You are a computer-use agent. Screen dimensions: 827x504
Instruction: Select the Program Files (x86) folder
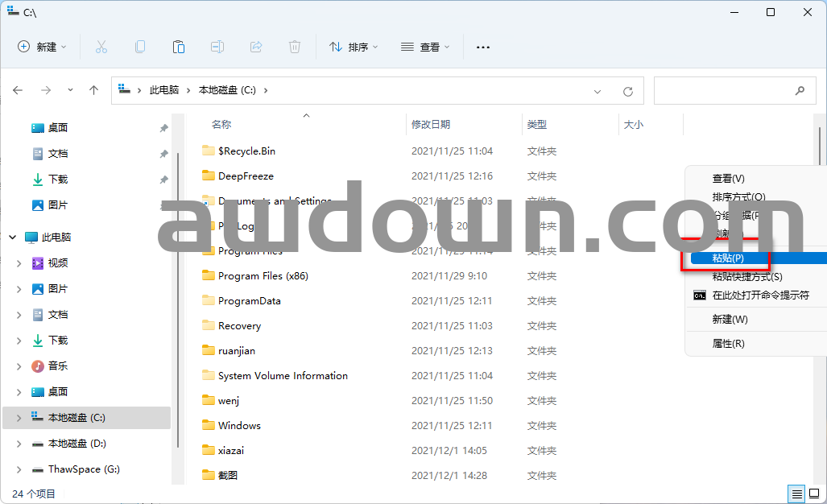point(263,276)
